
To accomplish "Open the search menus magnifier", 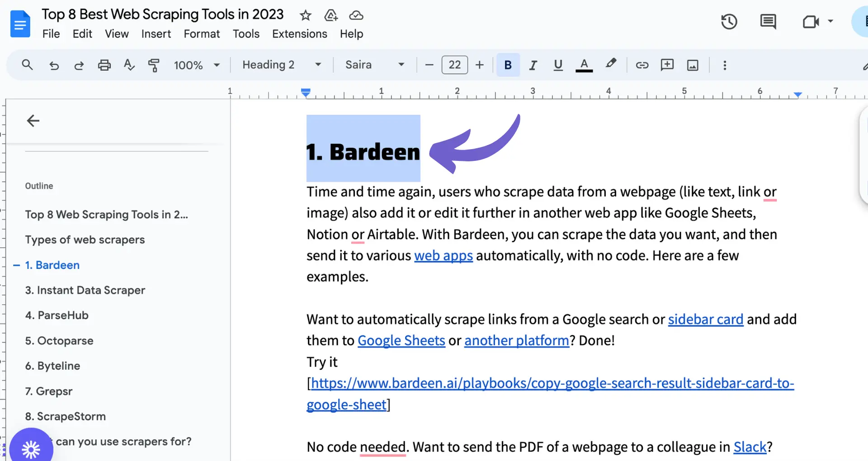I will click(27, 65).
